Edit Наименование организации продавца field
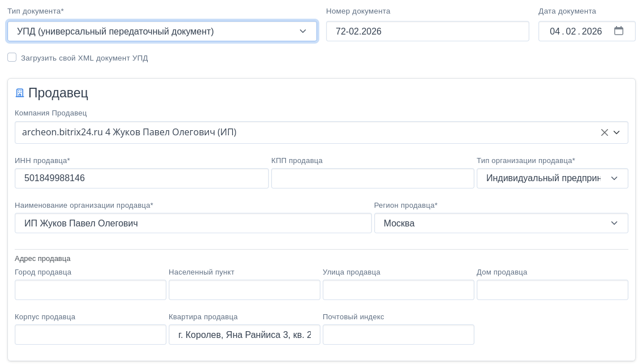Image resolution: width=642 pixels, height=364 pixels. click(x=192, y=223)
